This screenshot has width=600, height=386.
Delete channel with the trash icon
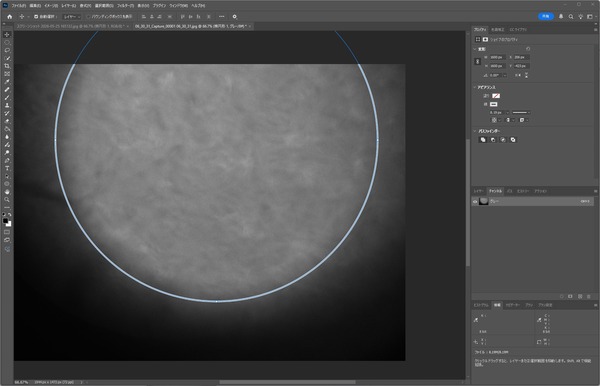(x=589, y=296)
